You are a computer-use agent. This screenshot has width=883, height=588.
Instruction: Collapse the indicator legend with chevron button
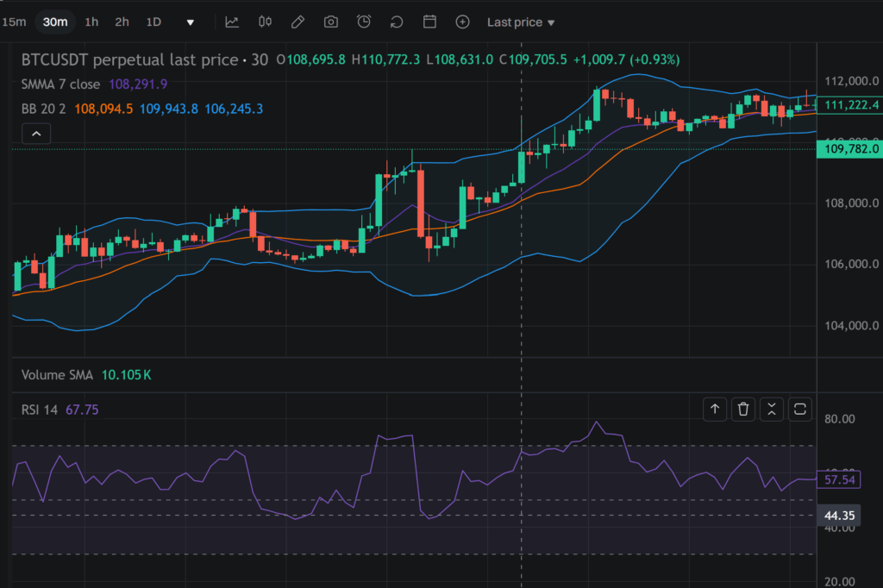tap(36, 134)
